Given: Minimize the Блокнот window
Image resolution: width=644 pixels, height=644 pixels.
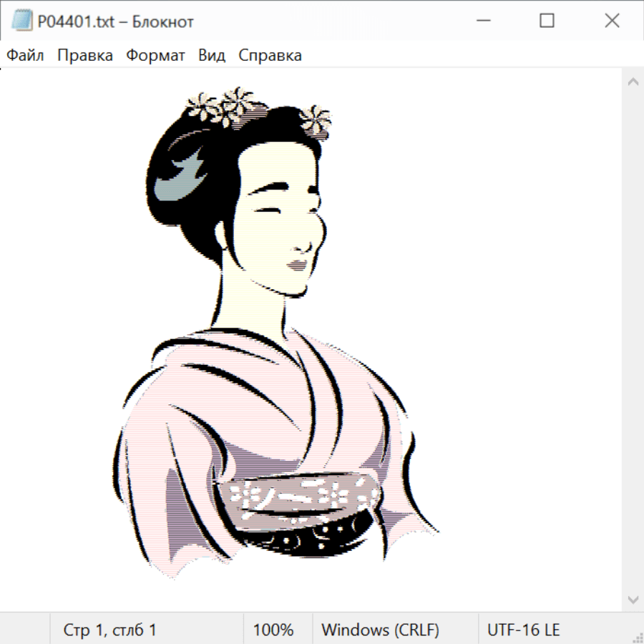Looking at the screenshot, I should pyautogui.click(x=482, y=21).
